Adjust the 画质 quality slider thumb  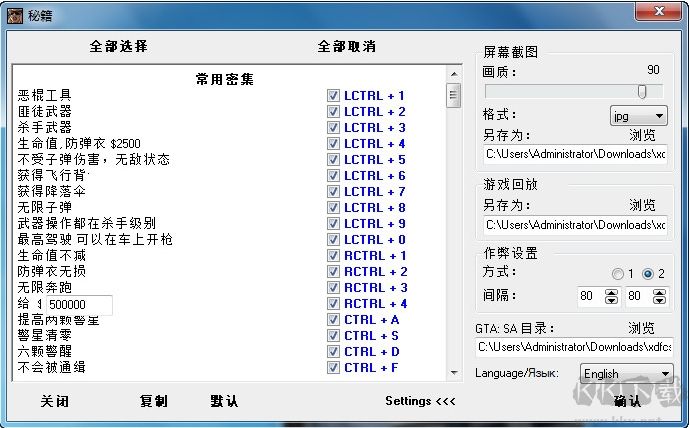click(642, 91)
